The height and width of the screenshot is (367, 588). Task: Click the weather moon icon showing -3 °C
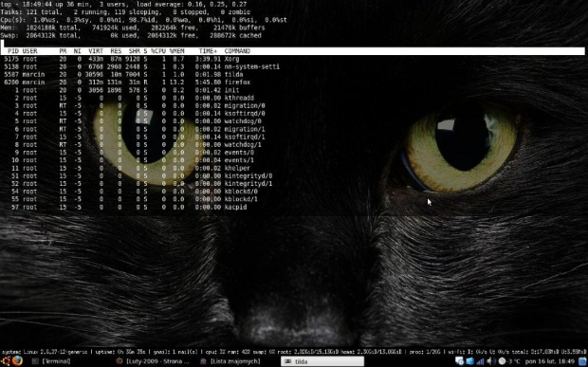(502, 361)
